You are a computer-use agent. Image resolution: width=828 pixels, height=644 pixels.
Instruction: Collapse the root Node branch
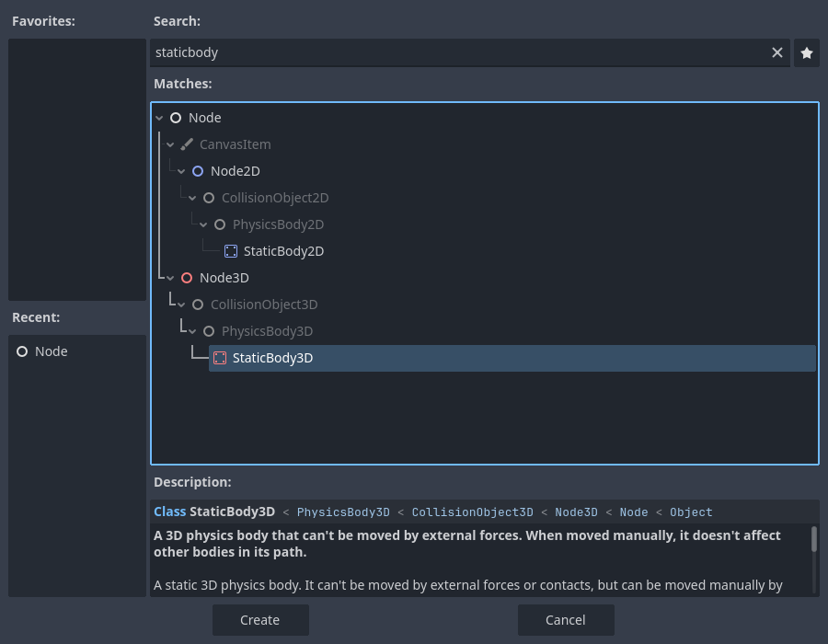[158, 117]
